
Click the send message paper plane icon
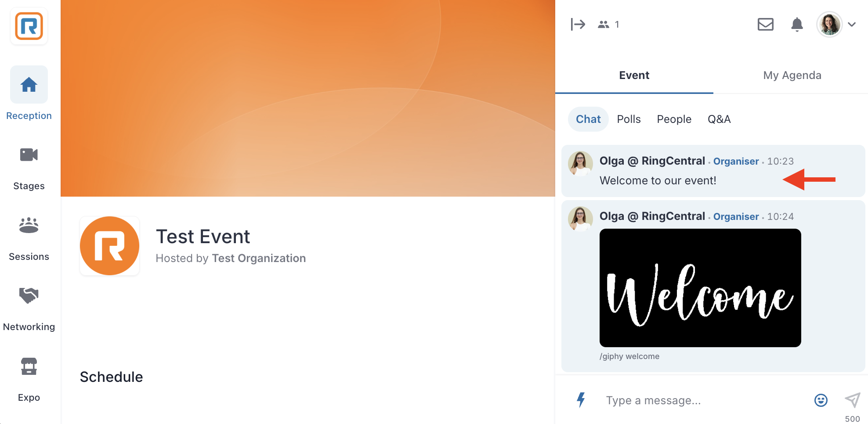pyautogui.click(x=852, y=400)
